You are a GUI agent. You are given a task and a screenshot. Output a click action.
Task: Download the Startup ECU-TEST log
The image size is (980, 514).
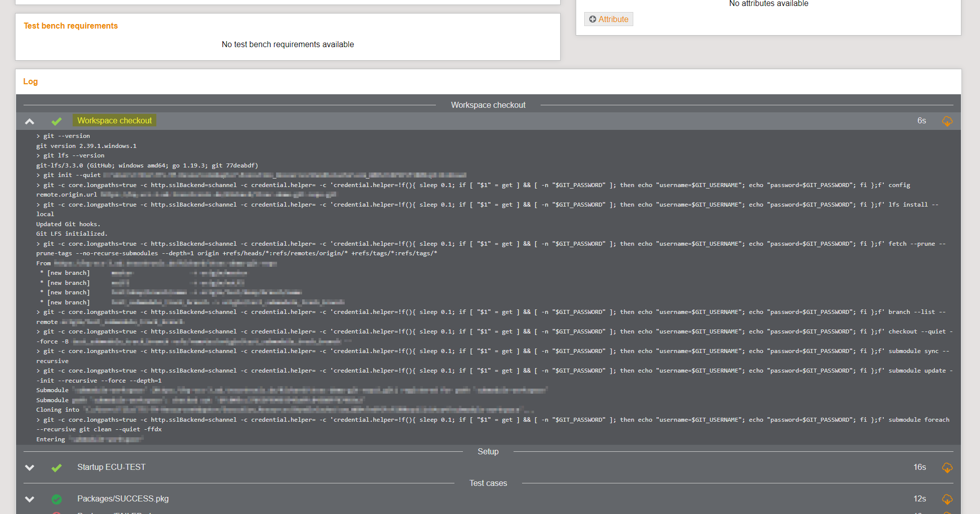947,468
